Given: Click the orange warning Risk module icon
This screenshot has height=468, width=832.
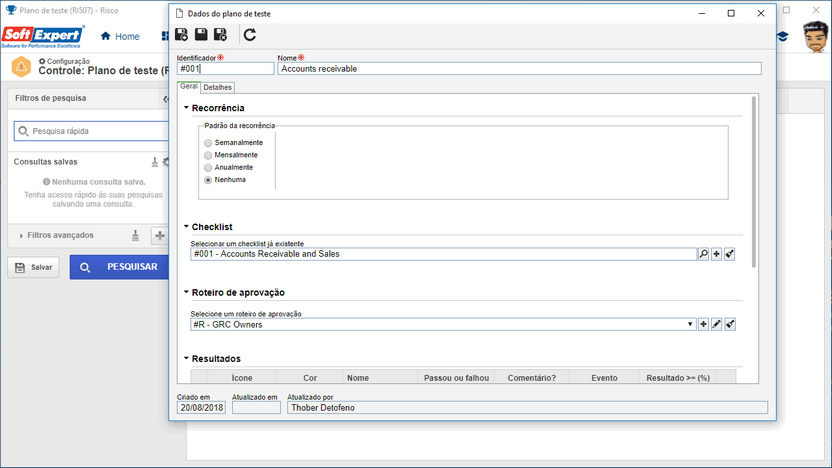Looking at the screenshot, I should coord(21,67).
